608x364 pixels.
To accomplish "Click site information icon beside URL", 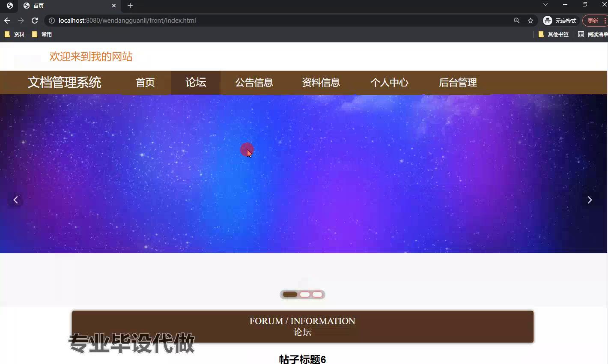I will 52,21.
